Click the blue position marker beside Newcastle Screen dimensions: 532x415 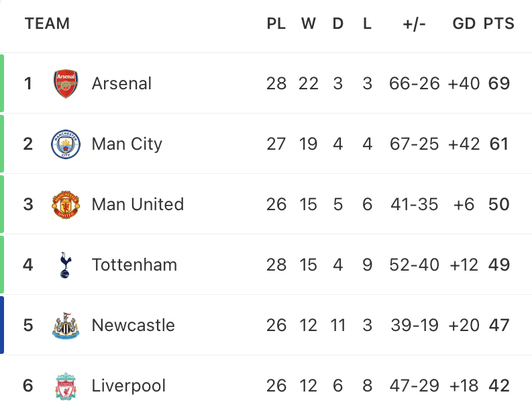(2, 325)
